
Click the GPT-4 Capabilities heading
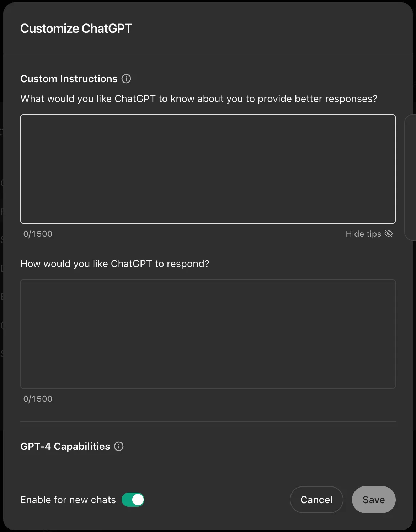(65, 446)
